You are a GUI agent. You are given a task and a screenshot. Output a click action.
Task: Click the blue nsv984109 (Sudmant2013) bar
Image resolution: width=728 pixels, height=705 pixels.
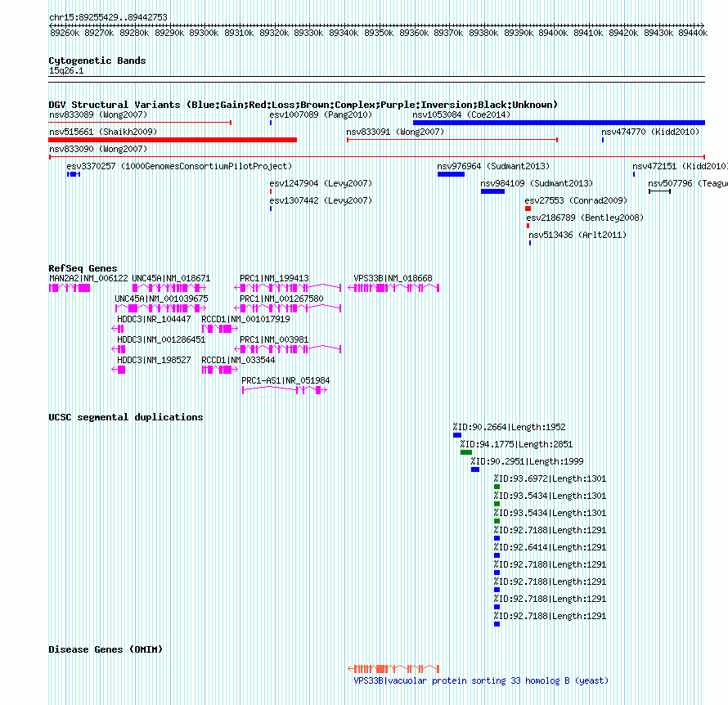[492, 191]
